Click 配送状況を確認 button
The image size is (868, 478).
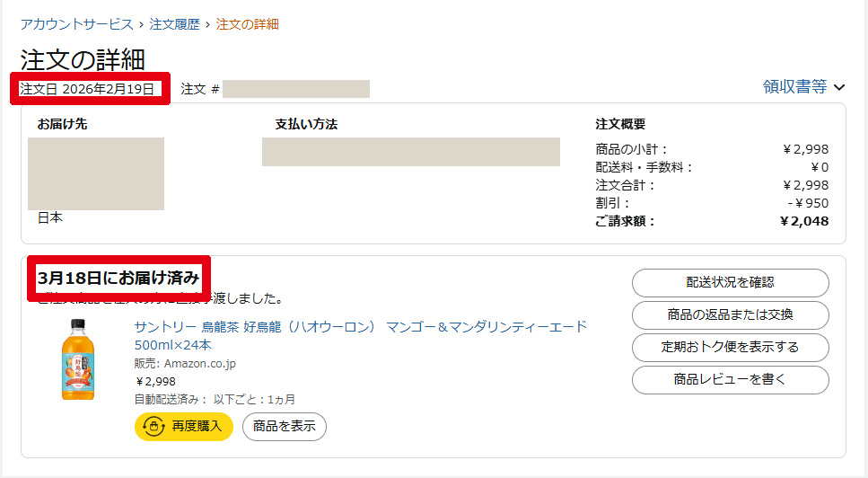coord(730,282)
